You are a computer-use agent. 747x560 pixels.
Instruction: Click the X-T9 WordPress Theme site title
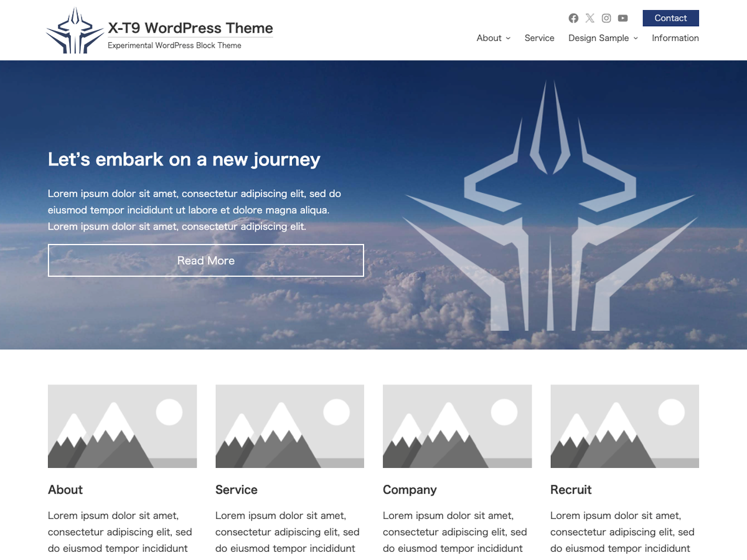(x=190, y=28)
